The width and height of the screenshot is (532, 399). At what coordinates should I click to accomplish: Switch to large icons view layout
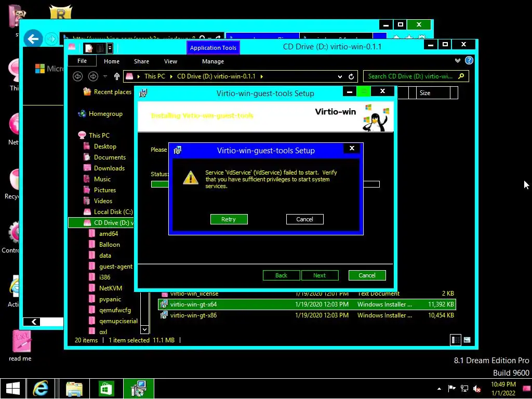coord(467,340)
